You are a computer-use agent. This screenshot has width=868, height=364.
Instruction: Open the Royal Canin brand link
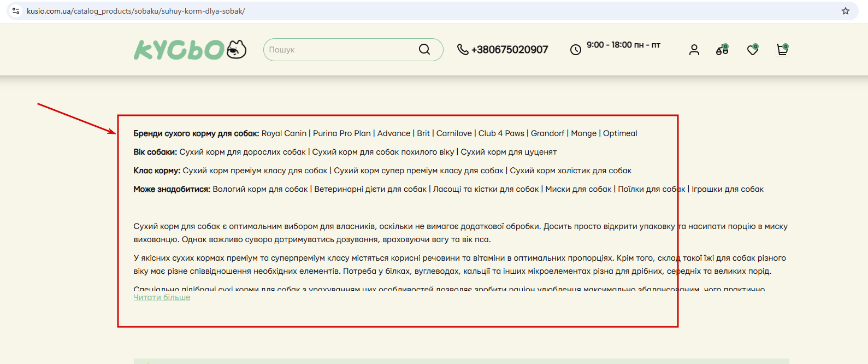(284, 133)
